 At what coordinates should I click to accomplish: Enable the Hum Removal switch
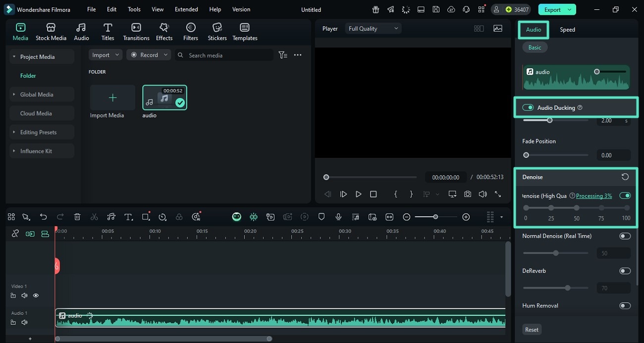point(625,305)
